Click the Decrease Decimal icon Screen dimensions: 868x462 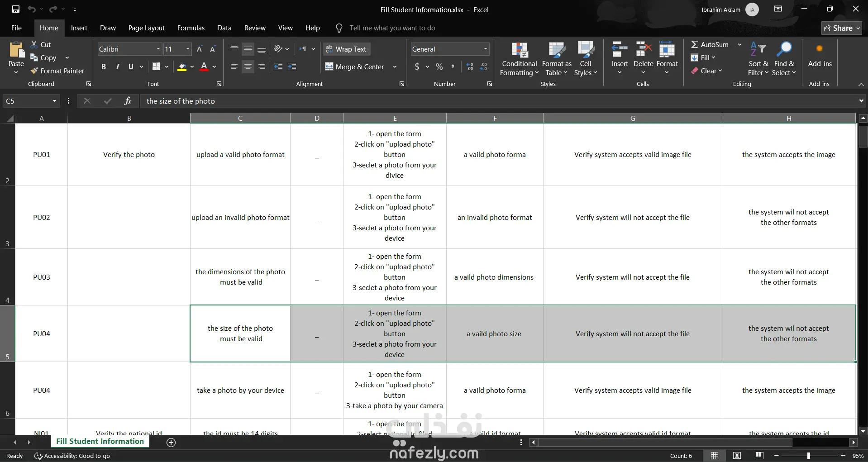(x=483, y=67)
